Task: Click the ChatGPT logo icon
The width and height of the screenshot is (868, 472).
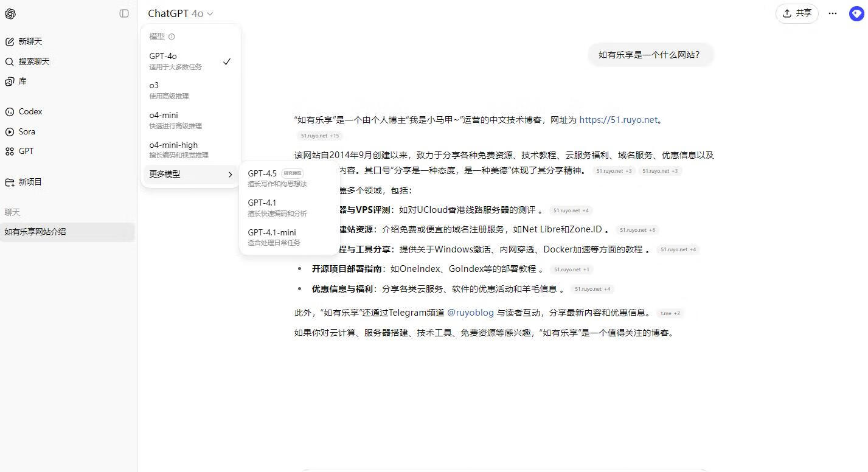Action: (x=10, y=13)
